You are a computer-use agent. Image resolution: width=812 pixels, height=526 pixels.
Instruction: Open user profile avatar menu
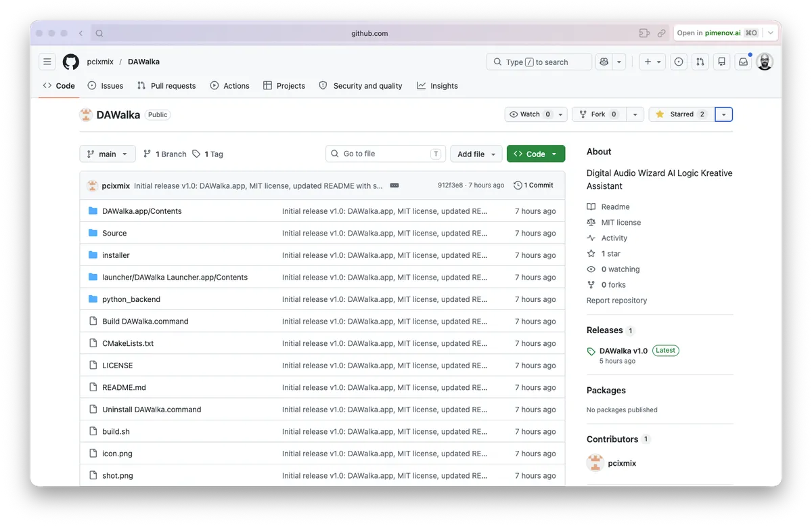coord(765,62)
